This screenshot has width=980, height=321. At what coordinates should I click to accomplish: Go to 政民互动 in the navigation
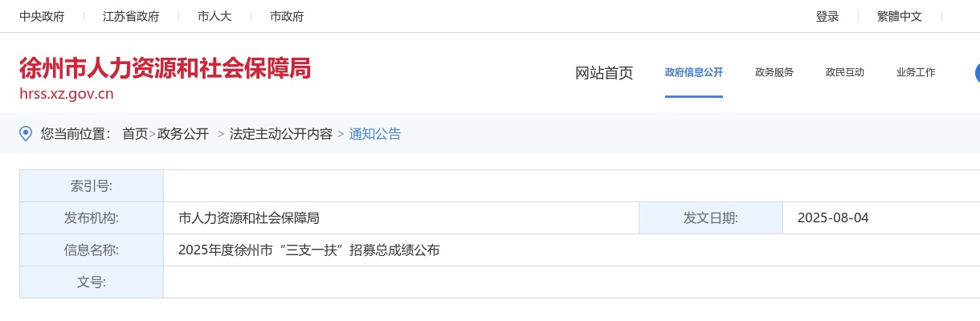click(845, 72)
